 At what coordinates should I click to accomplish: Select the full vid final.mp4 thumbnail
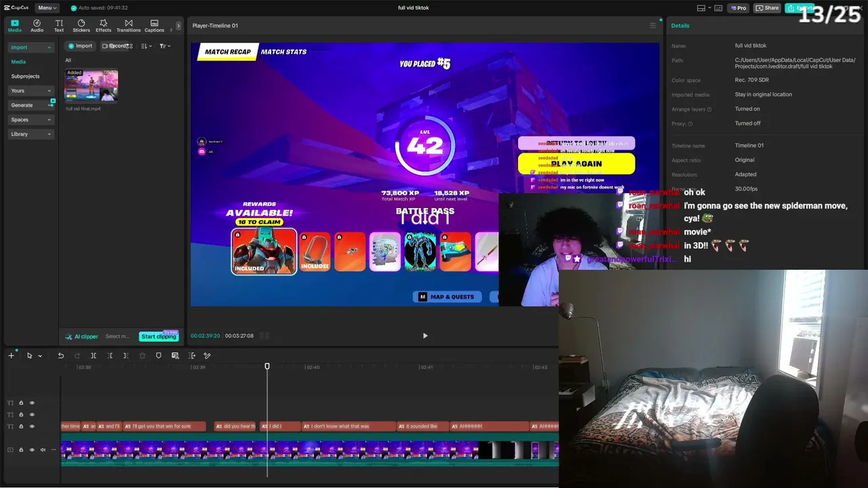pos(91,85)
